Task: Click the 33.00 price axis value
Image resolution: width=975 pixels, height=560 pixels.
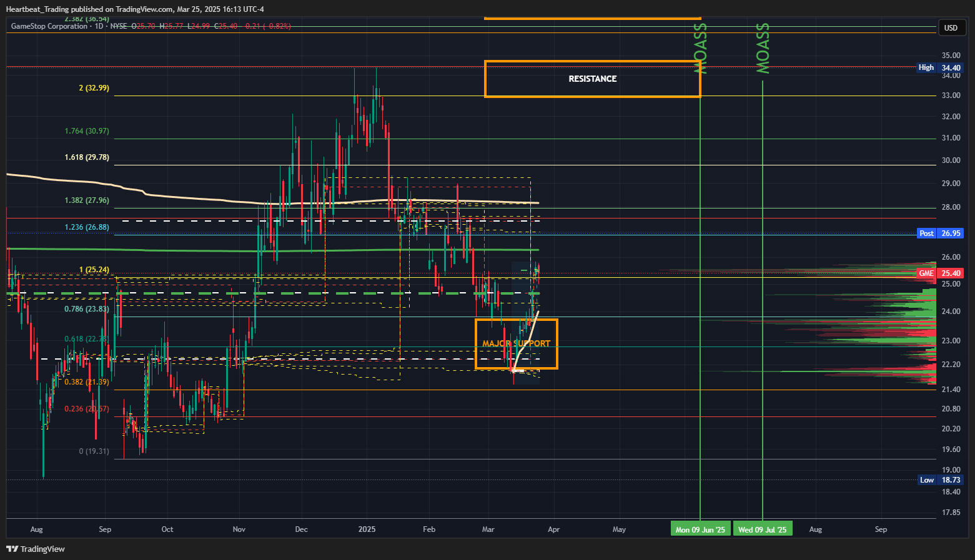Action: [x=951, y=96]
